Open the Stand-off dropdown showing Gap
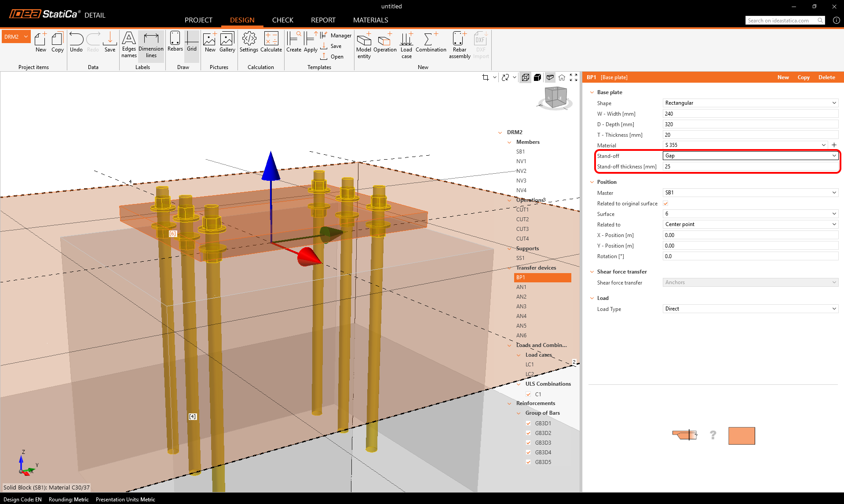The height and width of the screenshot is (504, 844). click(x=750, y=156)
